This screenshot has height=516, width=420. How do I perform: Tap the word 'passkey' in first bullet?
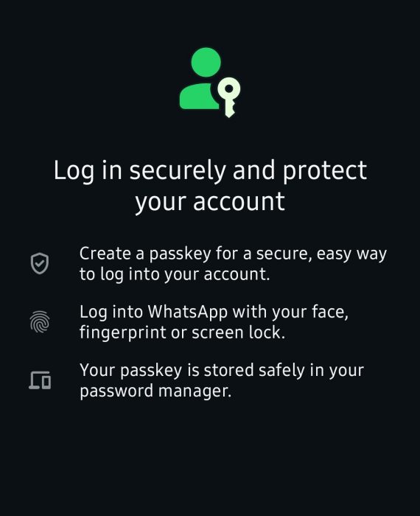tap(180, 255)
